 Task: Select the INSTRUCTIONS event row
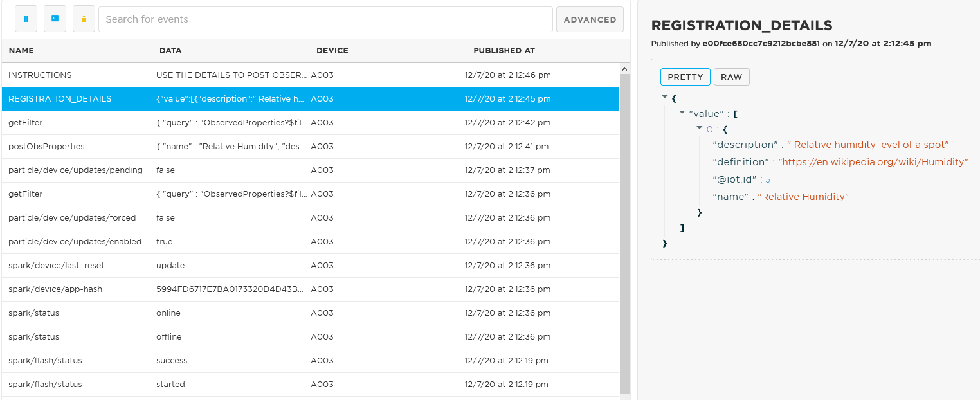click(311, 75)
